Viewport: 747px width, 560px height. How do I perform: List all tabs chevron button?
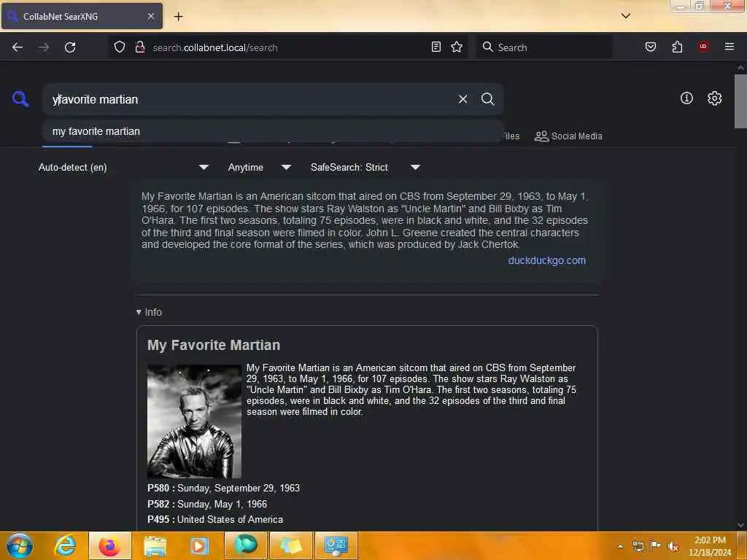[626, 16]
